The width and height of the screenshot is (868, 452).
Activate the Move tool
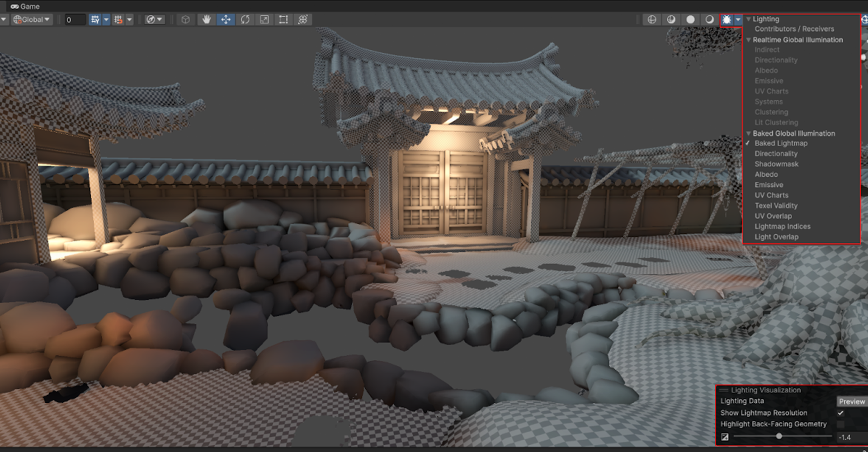click(226, 19)
